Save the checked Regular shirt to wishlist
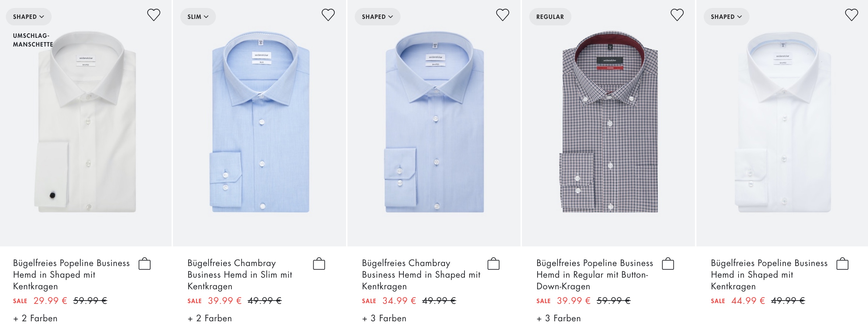This screenshot has width=868, height=330. [x=677, y=15]
